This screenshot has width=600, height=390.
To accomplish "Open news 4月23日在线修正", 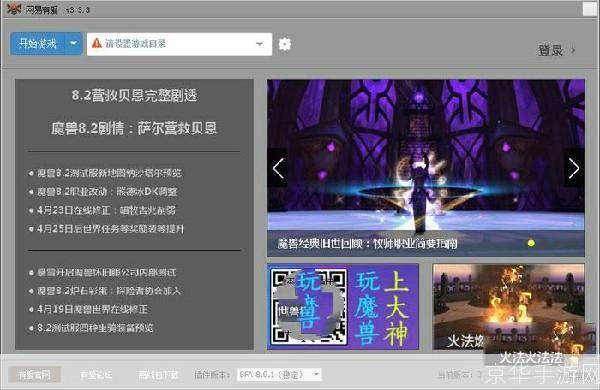I will pyautogui.click(x=106, y=210).
